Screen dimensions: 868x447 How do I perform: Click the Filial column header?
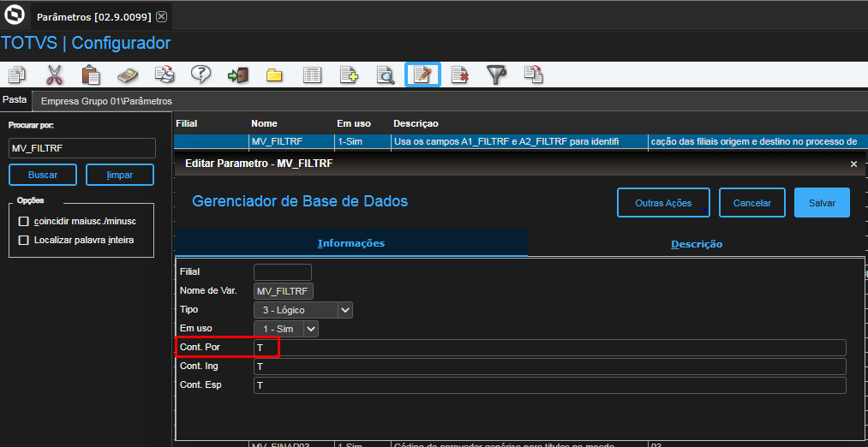coord(187,123)
